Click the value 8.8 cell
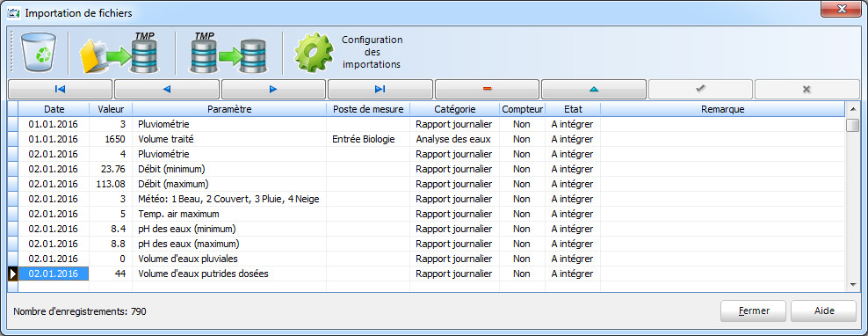Viewport: 868px width, 336px height. pyautogui.click(x=111, y=244)
